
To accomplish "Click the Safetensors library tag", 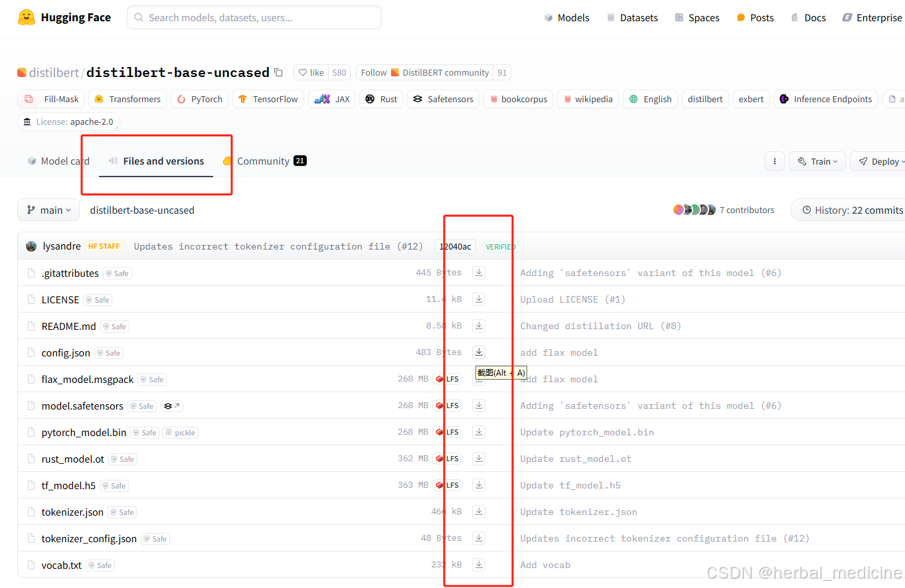I will pos(445,100).
